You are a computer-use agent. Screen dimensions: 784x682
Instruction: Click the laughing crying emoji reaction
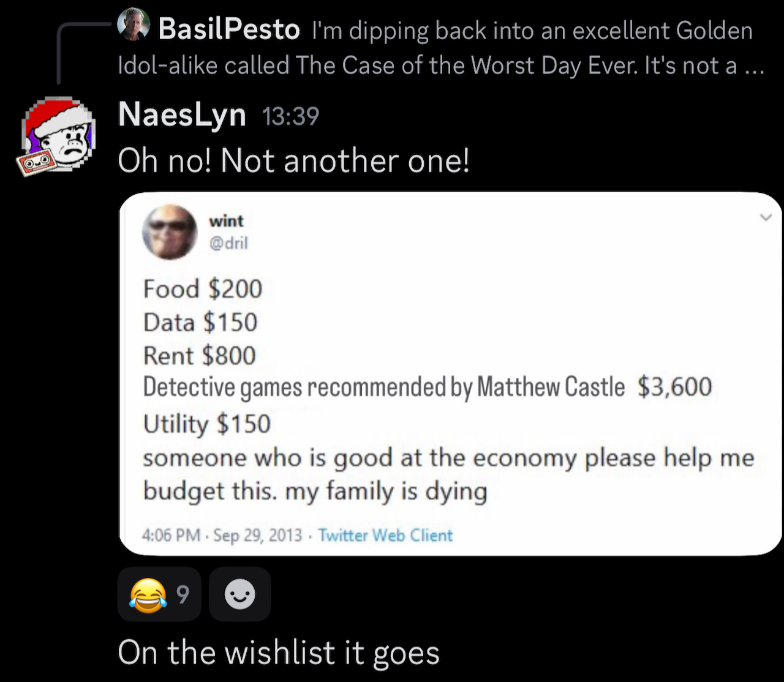[x=148, y=594]
